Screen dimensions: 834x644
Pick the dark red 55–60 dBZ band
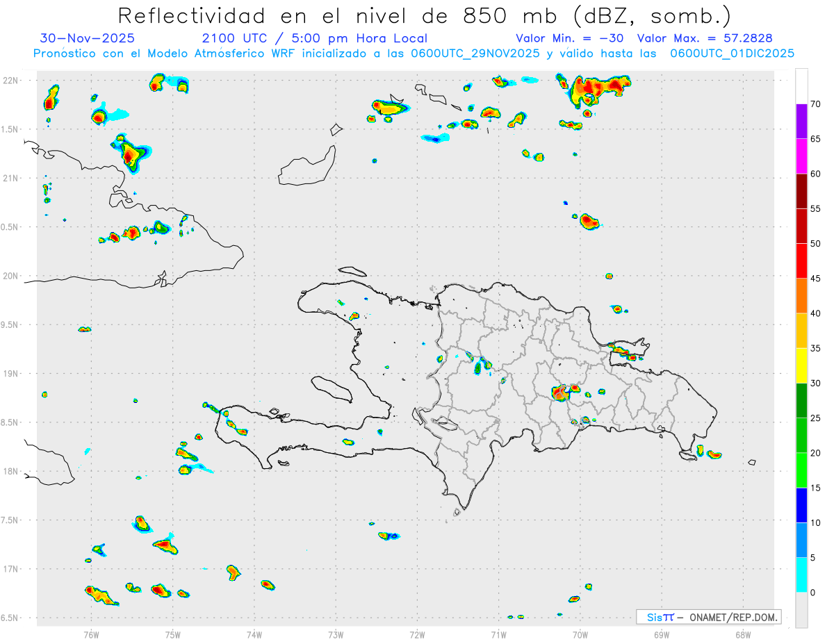click(x=801, y=191)
